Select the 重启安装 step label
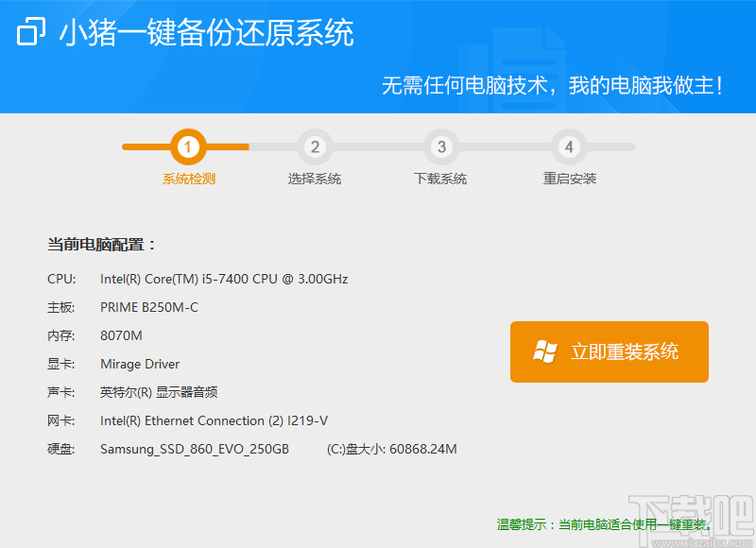The image size is (756, 548). (568, 178)
